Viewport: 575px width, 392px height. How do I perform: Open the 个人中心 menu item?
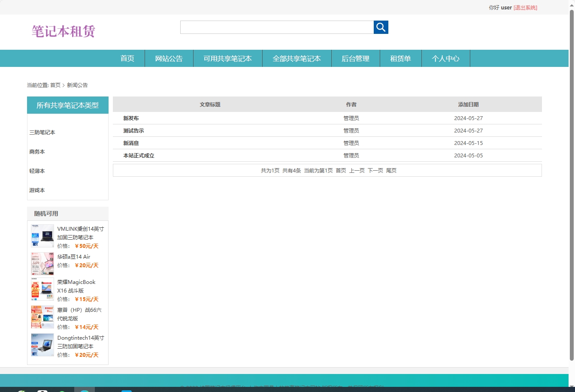(445, 59)
